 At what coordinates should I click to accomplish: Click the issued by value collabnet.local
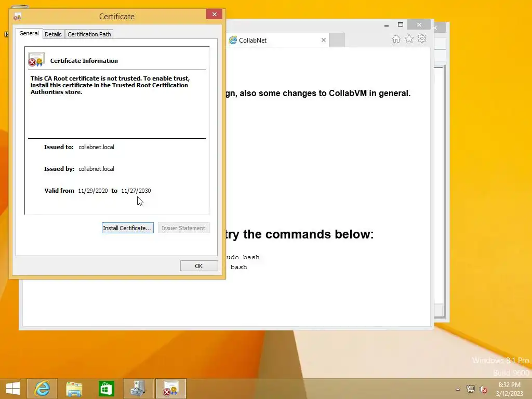(x=96, y=169)
